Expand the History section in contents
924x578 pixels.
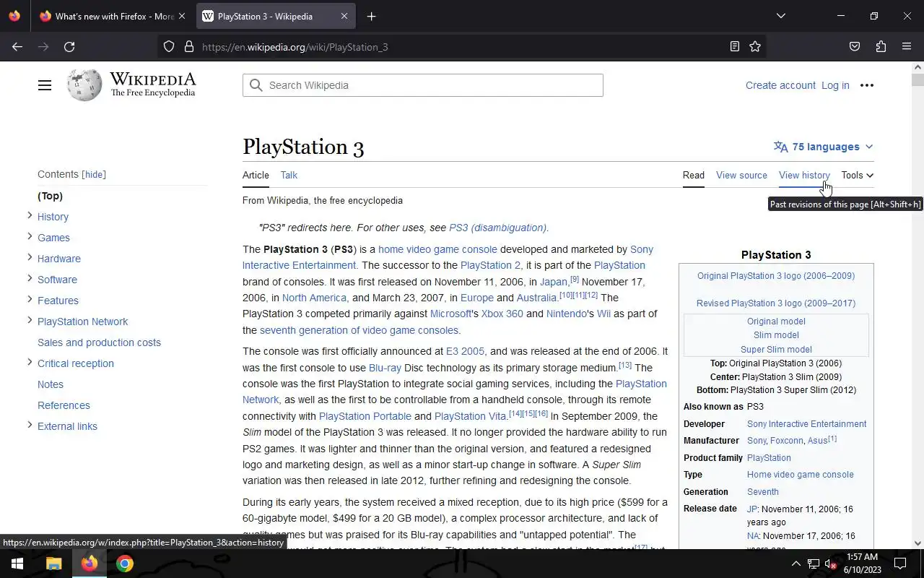pos(30,215)
